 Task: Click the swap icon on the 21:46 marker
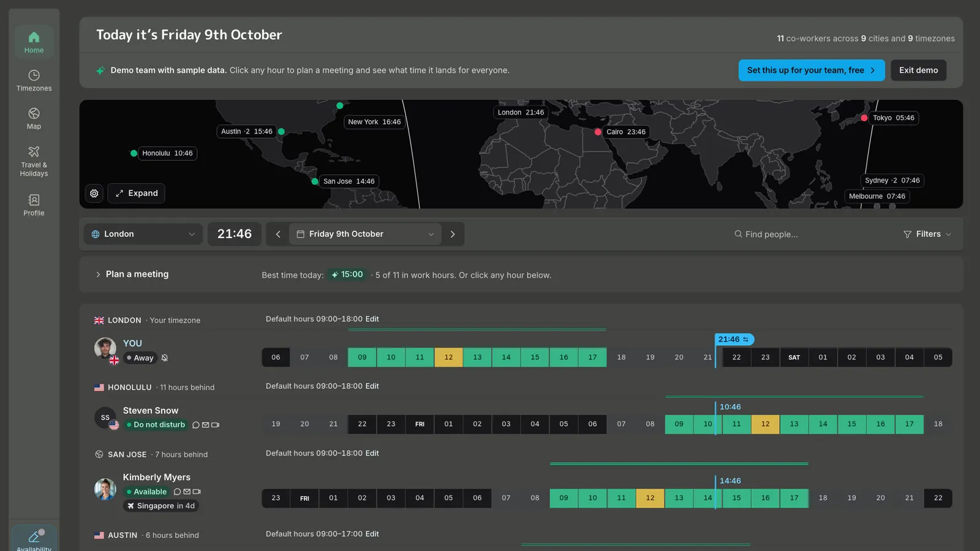coord(745,340)
